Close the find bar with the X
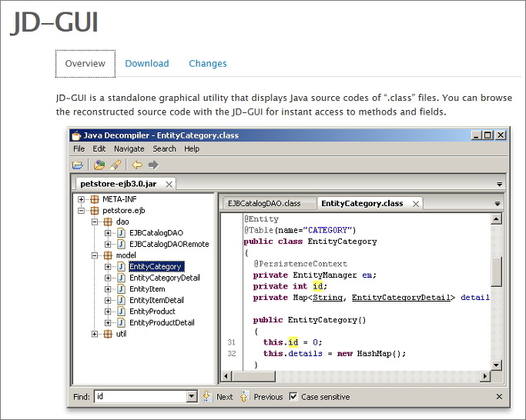This screenshot has height=420, width=526. (x=499, y=396)
